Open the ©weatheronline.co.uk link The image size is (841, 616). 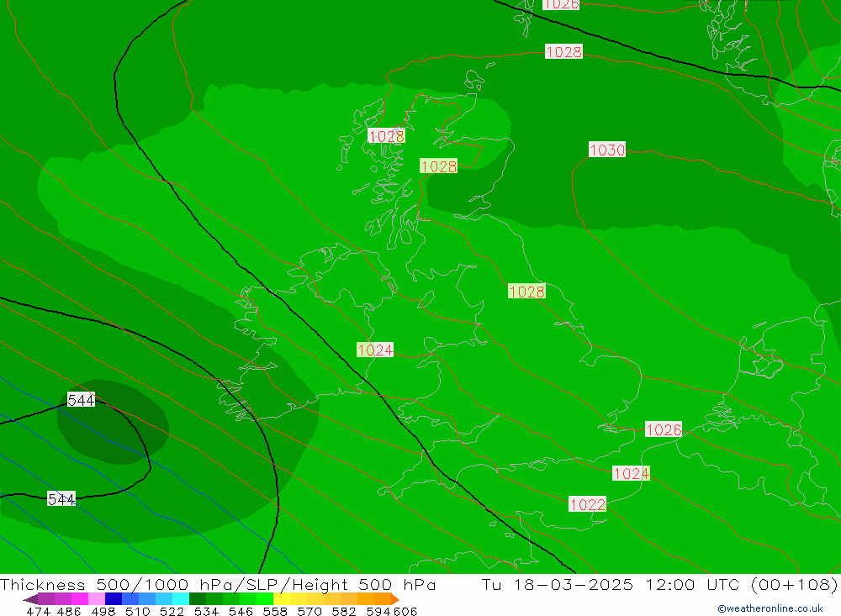pos(770,608)
